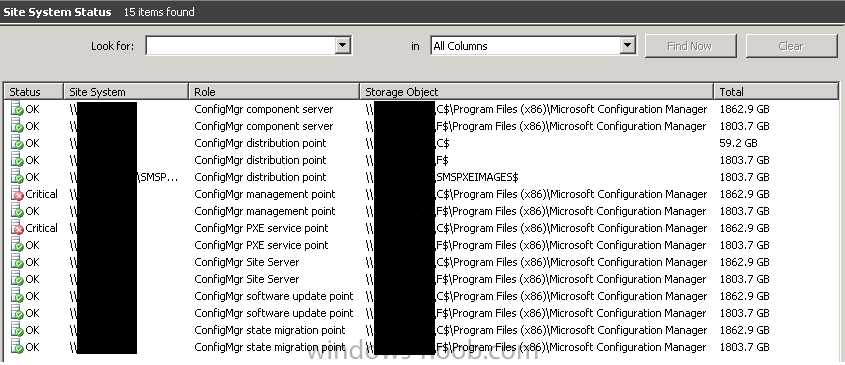This screenshot has height=365, width=845.
Task: Select OK management point role with F$ path
Action: pos(265,211)
